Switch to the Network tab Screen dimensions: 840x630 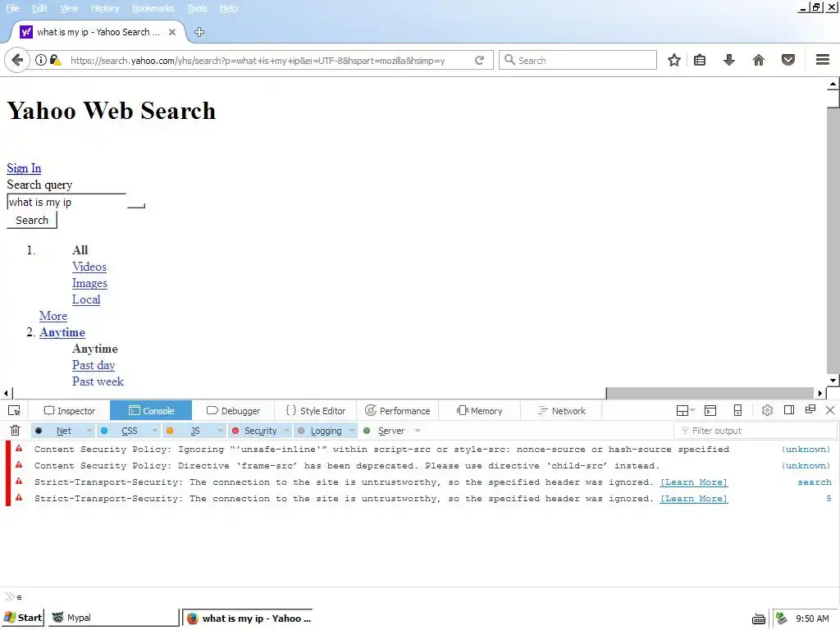tap(561, 411)
